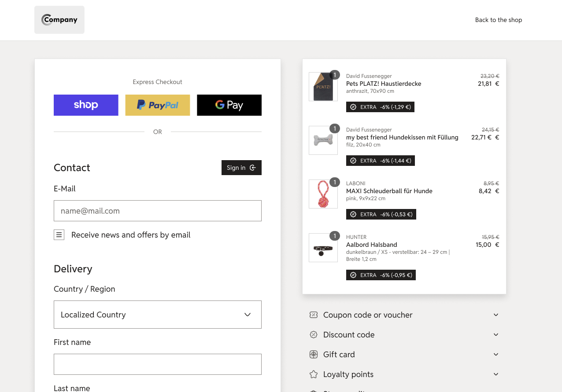
Task: Click the Gift card icon
Action: (314, 355)
